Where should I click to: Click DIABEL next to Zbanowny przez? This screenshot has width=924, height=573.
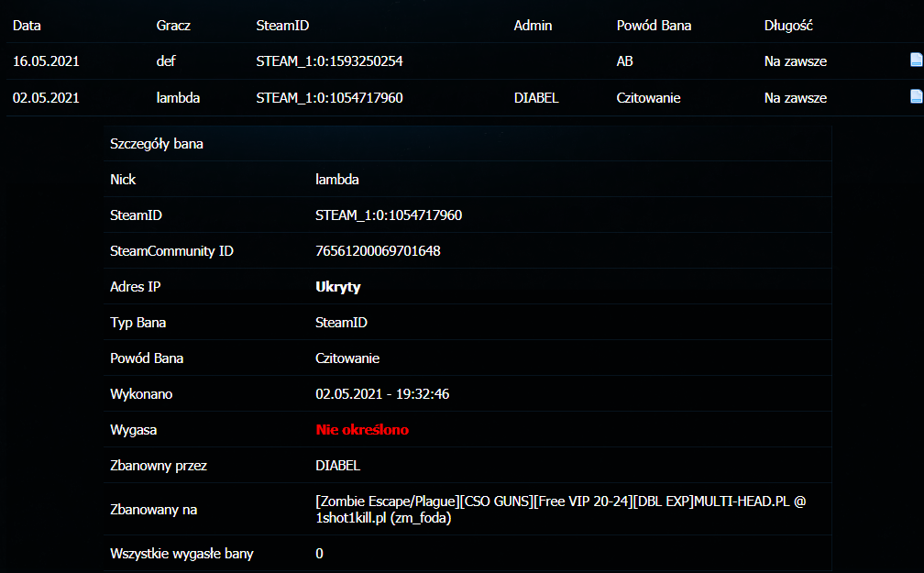click(337, 466)
